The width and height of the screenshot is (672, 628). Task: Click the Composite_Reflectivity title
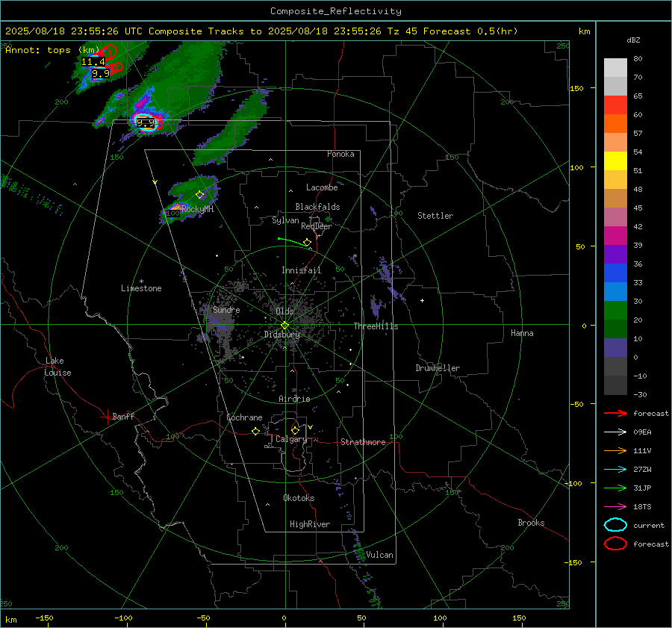336,11
